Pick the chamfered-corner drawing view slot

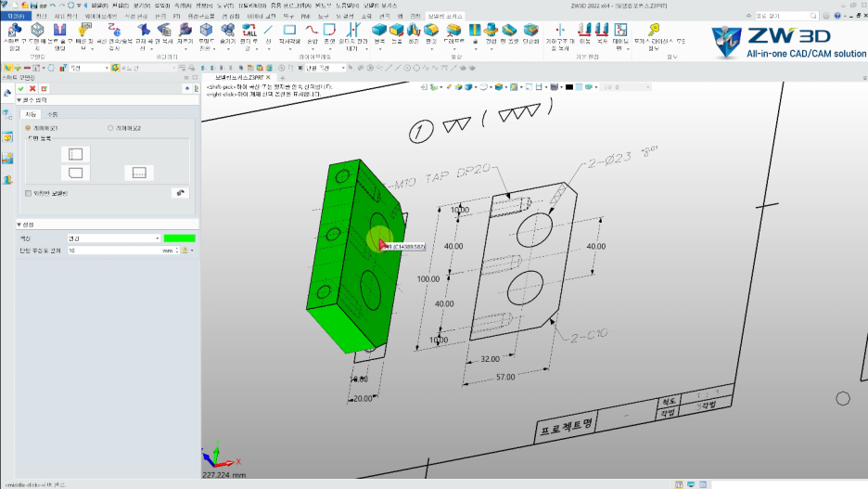(75, 173)
